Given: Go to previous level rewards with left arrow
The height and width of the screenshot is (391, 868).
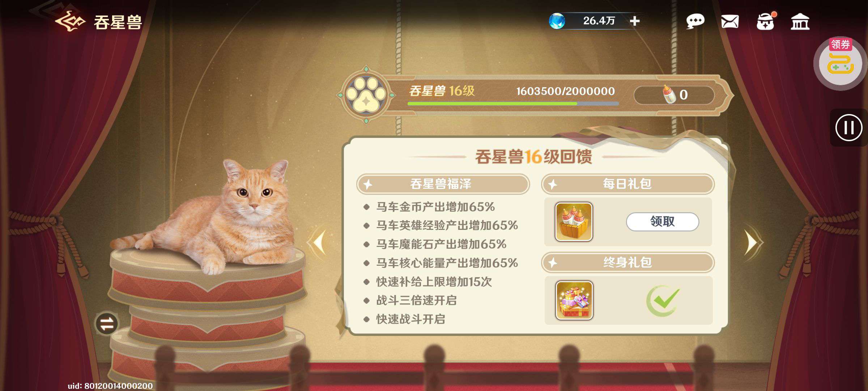Looking at the screenshot, I should [319, 242].
